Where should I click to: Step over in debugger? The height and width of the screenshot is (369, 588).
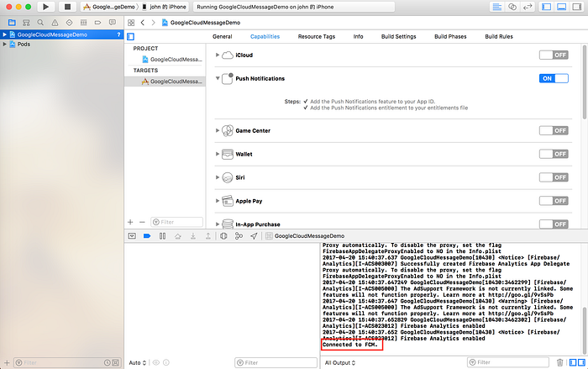tap(178, 235)
